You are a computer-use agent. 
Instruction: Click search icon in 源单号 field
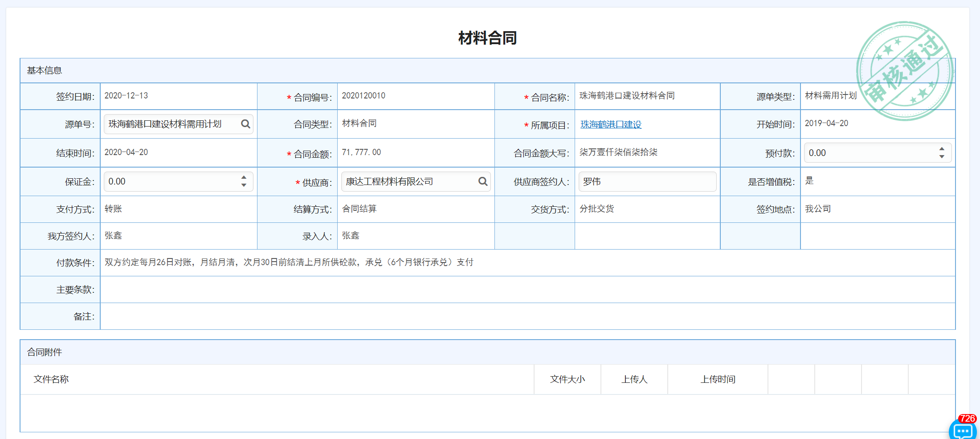(x=245, y=124)
